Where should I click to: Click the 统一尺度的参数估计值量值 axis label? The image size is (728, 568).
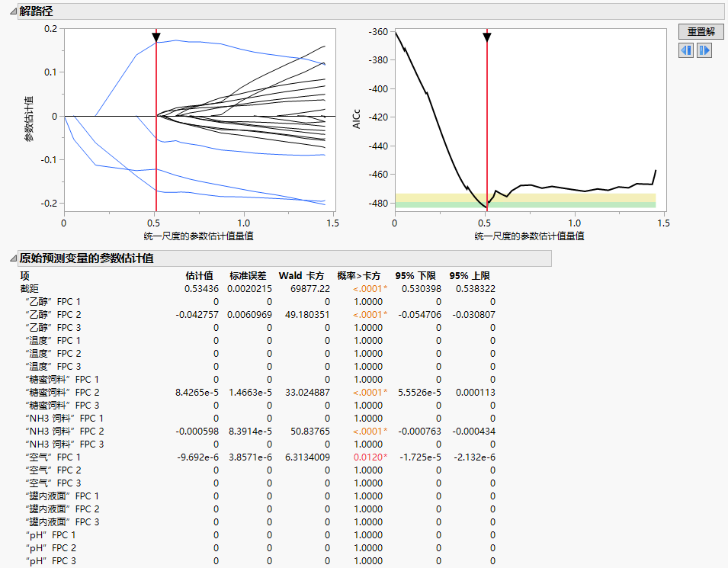click(x=199, y=235)
